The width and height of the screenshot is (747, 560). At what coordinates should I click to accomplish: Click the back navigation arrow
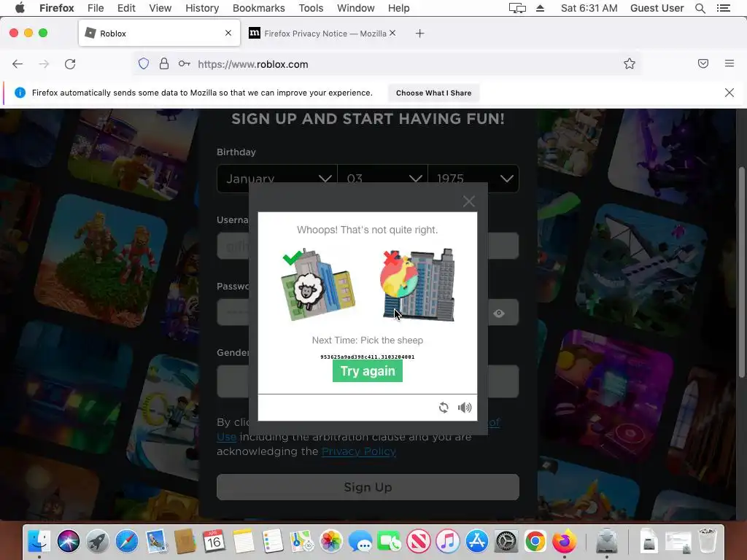pos(18,64)
